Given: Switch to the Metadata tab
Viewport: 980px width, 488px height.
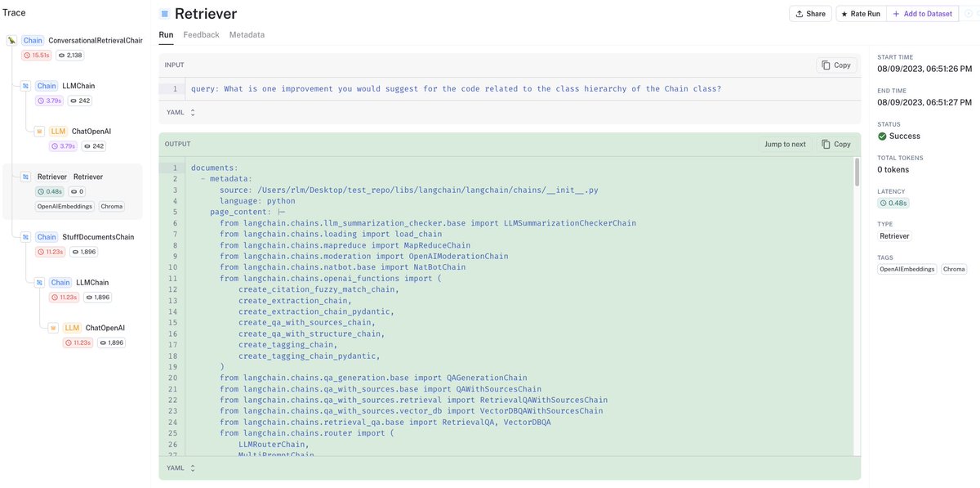Looking at the screenshot, I should point(247,34).
